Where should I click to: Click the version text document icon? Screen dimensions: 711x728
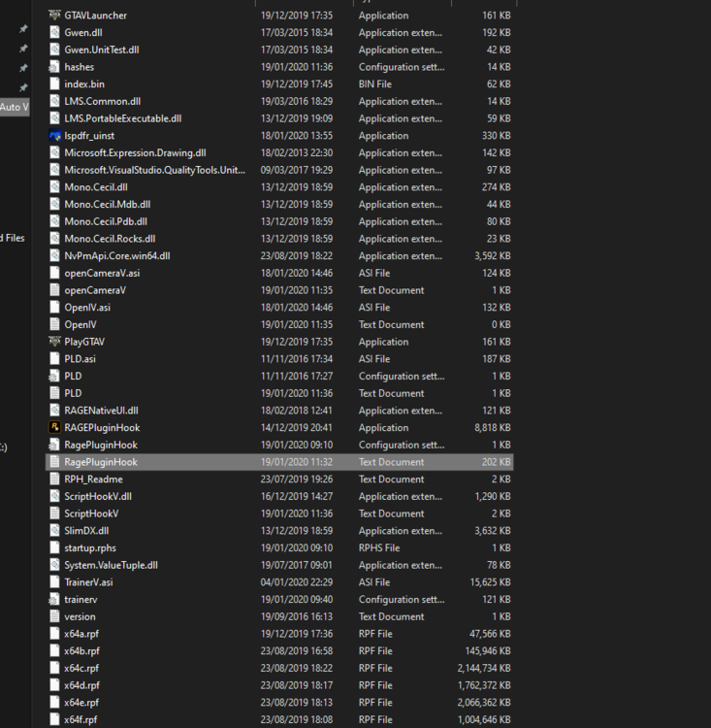pos(54,616)
